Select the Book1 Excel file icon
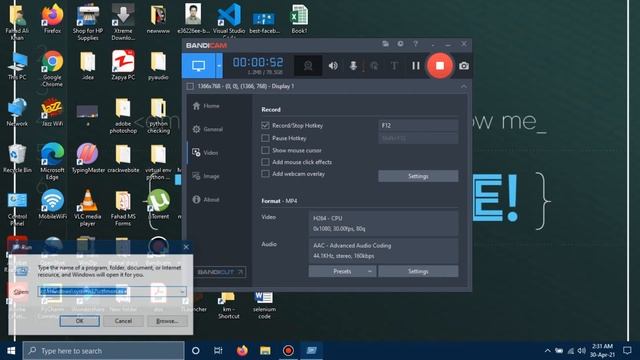Viewport: 640px width, 360px height. (299, 19)
